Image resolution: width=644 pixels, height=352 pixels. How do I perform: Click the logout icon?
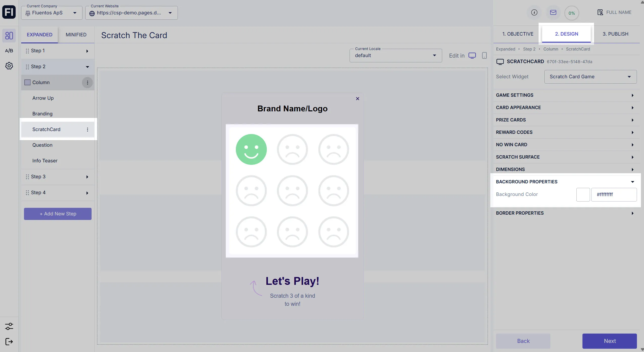(x=9, y=342)
